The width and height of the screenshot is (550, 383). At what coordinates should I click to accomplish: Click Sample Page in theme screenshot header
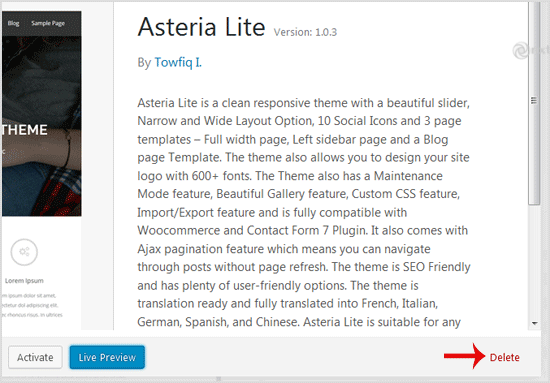(48, 23)
